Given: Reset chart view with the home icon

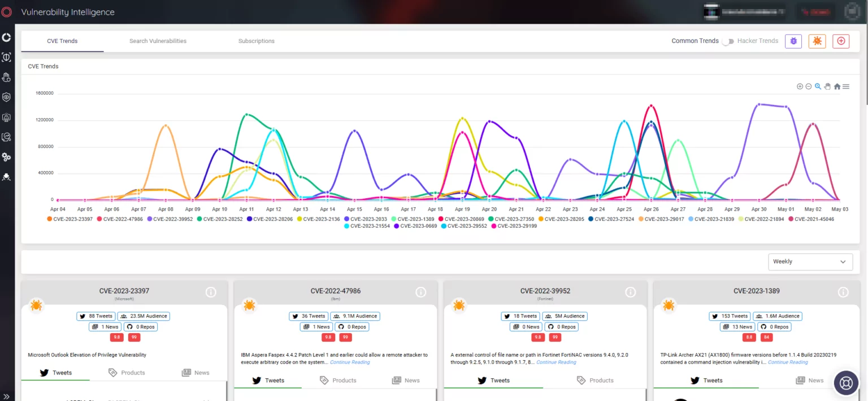Looking at the screenshot, I should coord(836,86).
